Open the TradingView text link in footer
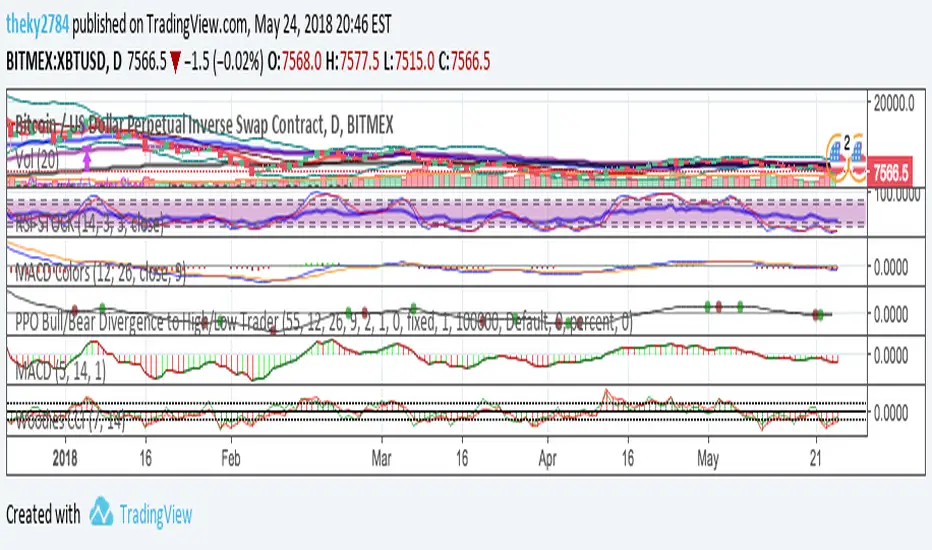 click(156, 514)
